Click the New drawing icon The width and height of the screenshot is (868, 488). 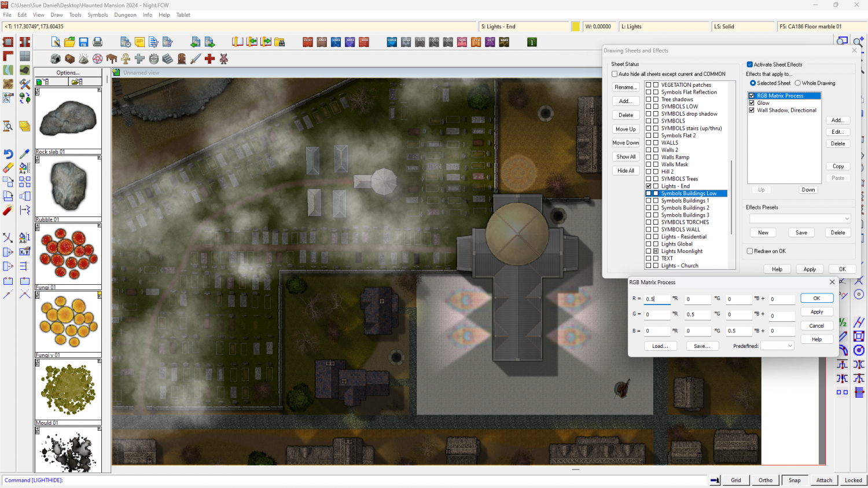(56, 42)
